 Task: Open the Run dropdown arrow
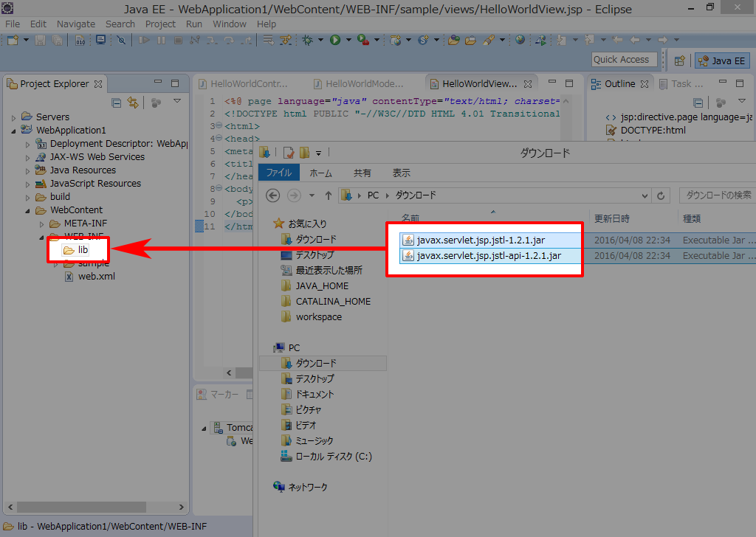pyautogui.click(x=348, y=41)
